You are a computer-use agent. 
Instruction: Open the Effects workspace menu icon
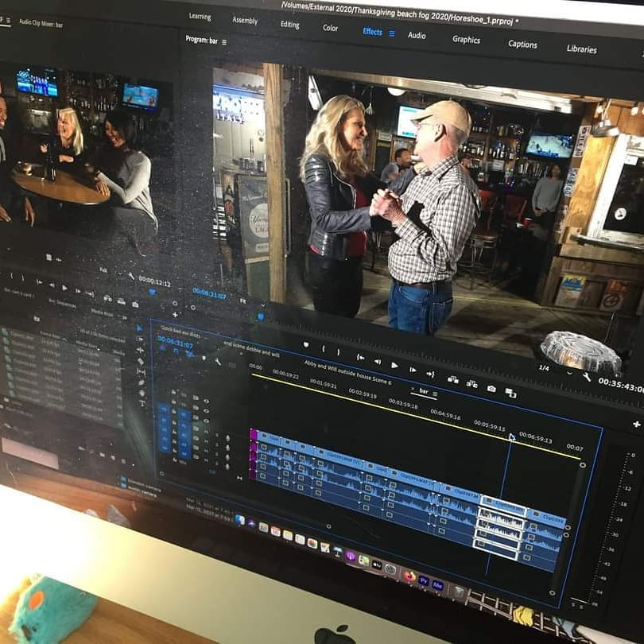tap(392, 33)
